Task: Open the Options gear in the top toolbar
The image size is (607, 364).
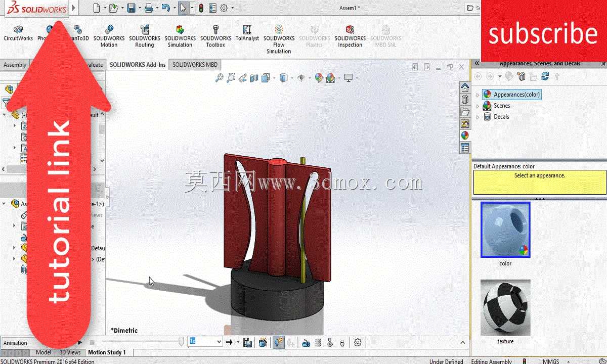Action: point(224,8)
